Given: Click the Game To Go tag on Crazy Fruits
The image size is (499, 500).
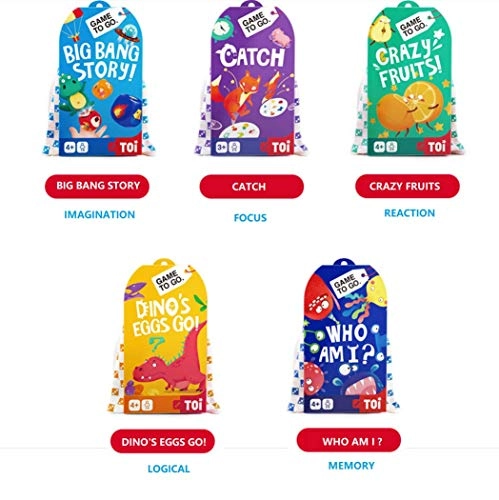Looking at the screenshot, I should (x=414, y=25).
